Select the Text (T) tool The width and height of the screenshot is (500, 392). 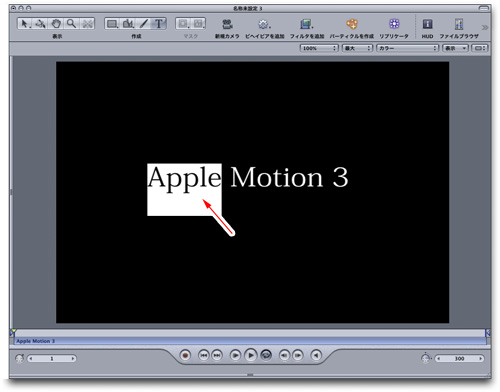point(159,24)
